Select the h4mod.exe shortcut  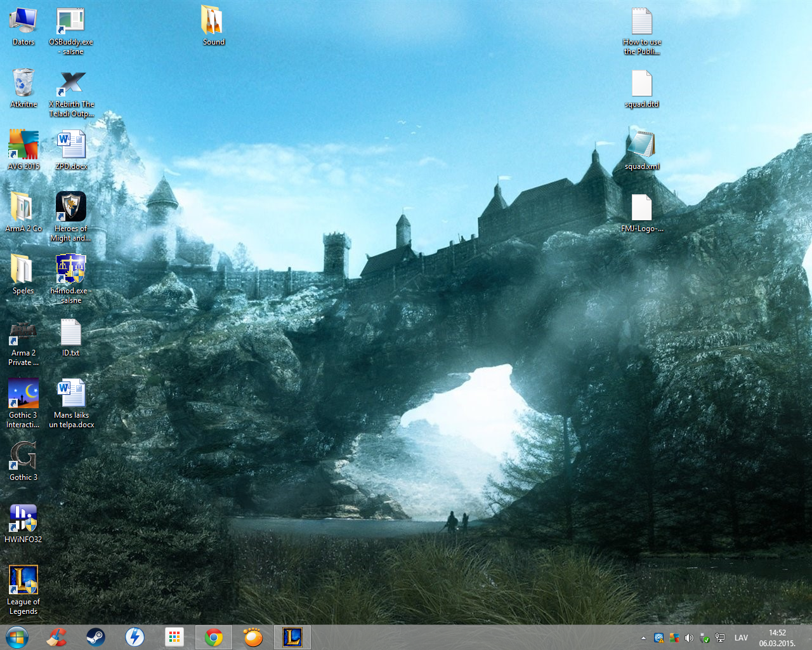(x=71, y=279)
